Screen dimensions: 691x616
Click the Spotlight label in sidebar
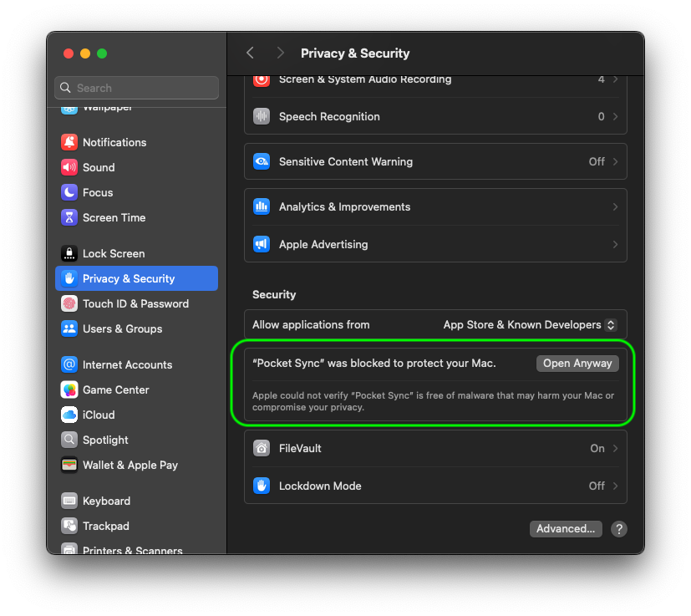pos(105,440)
